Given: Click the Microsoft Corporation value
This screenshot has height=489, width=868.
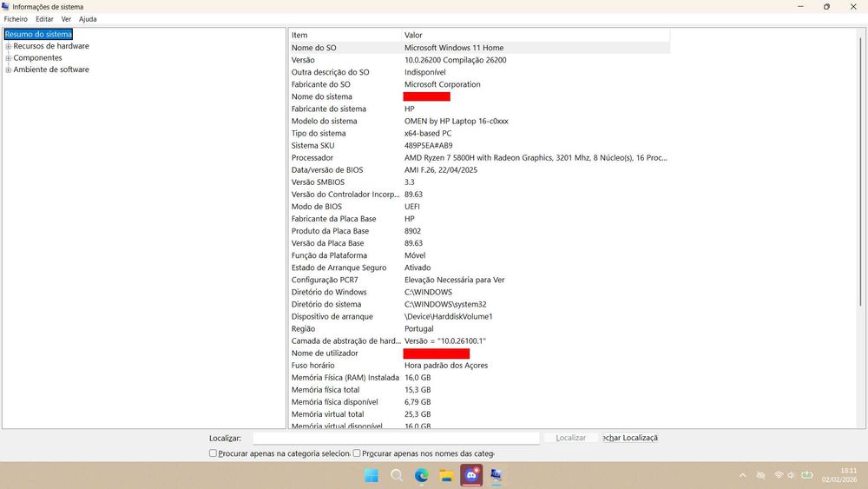Looking at the screenshot, I should [443, 84].
